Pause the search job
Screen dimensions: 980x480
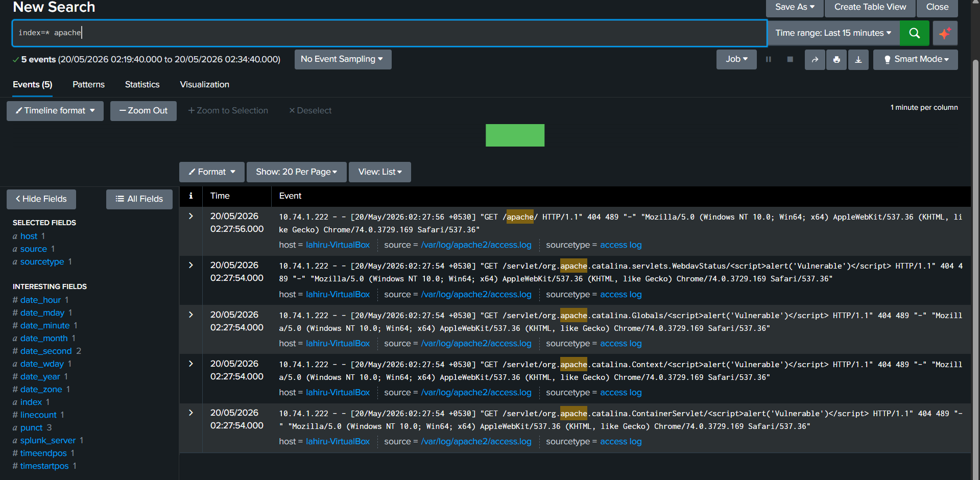[768, 59]
